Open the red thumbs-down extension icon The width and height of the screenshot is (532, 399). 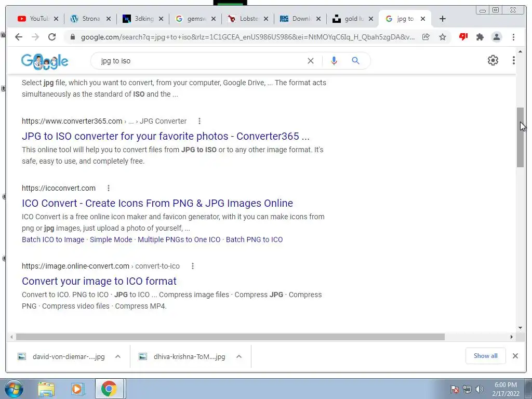click(x=463, y=37)
